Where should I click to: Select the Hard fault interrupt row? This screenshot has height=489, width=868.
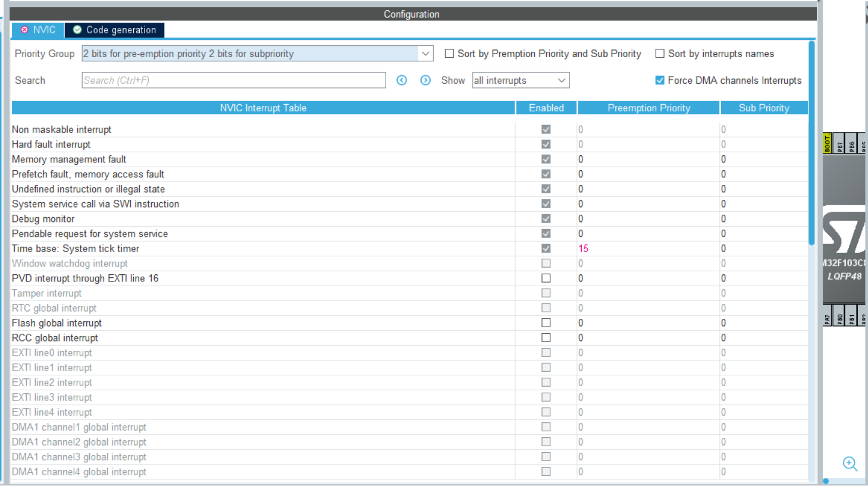click(x=410, y=145)
